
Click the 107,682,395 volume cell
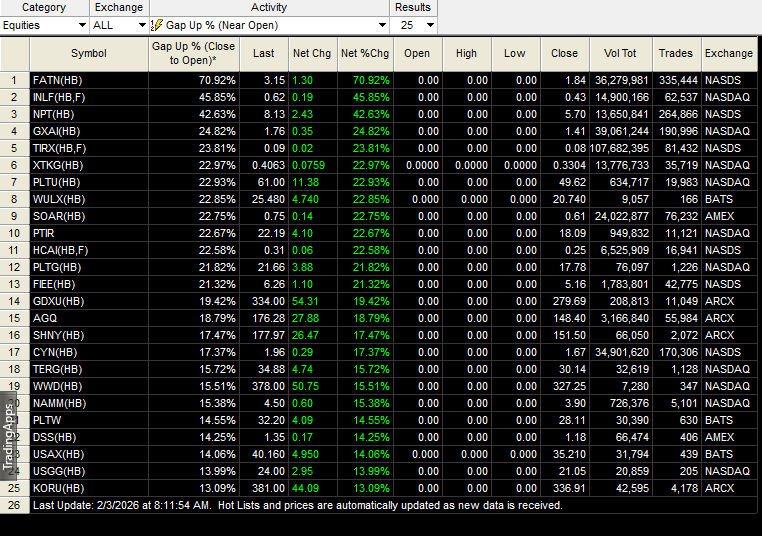tap(621, 148)
